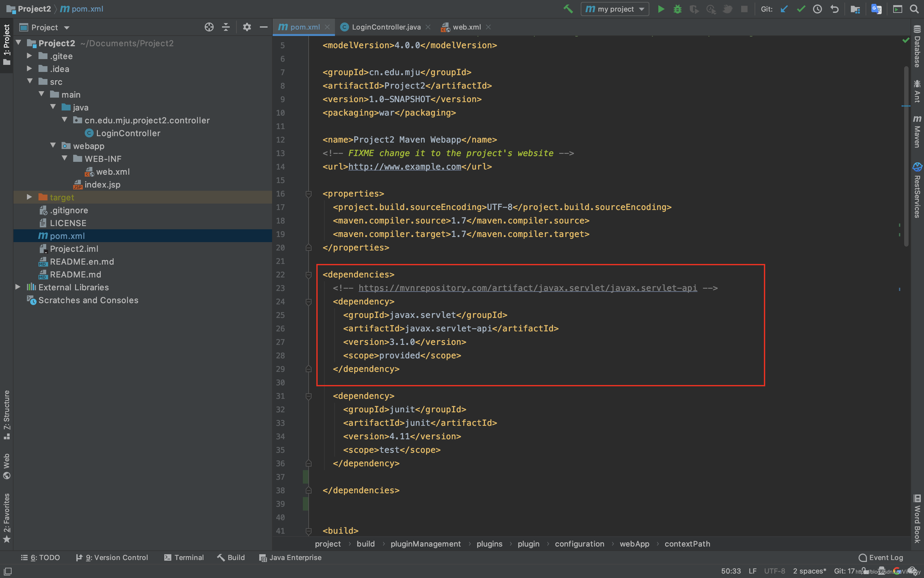The image size is (924, 578).
Task: Revert changes with the rollback arrow icon
Action: click(x=834, y=9)
